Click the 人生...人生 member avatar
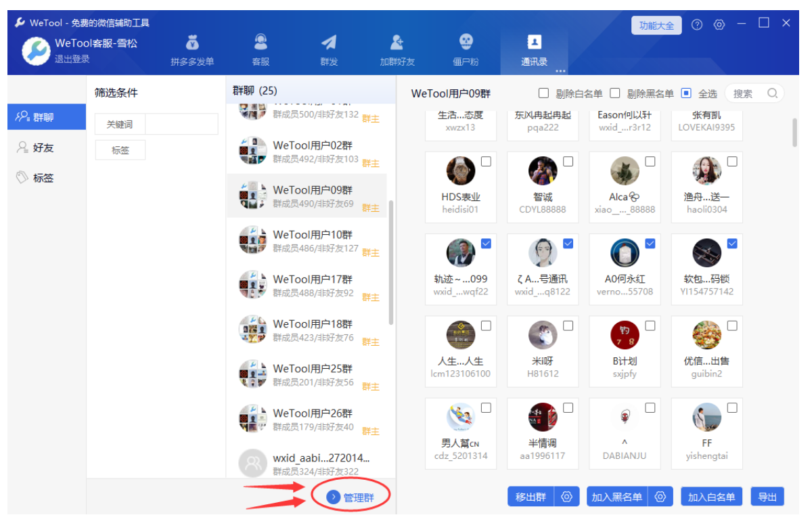This screenshot has width=812, height=515. [x=461, y=336]
